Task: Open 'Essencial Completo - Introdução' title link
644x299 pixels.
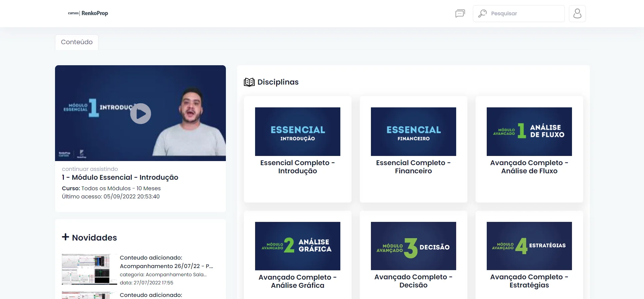Action: 298,167
